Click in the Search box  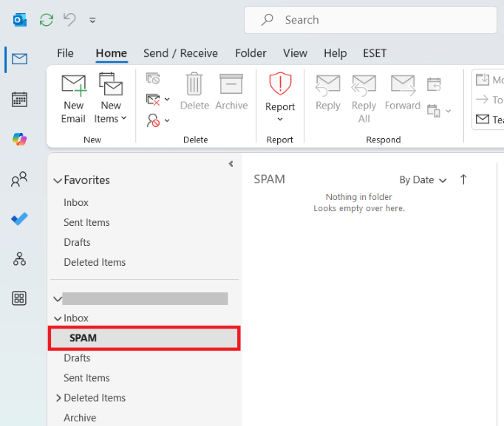(x=370, y=20)
